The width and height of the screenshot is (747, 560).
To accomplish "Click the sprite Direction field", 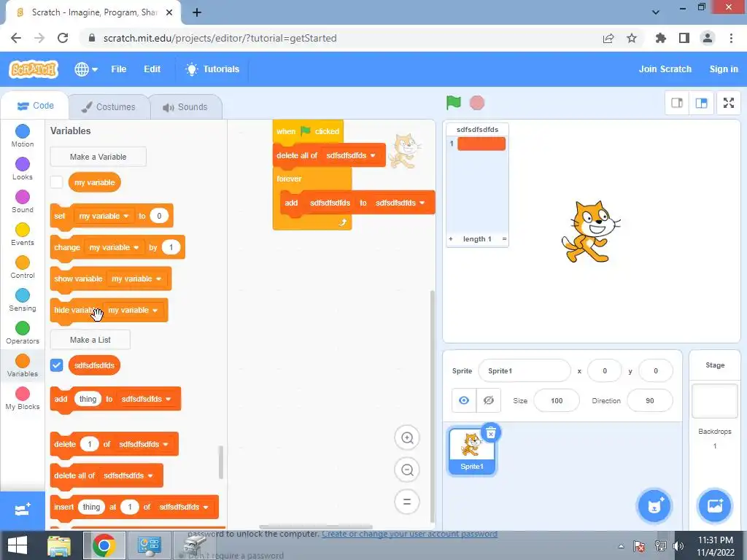I will click(650, 400).
